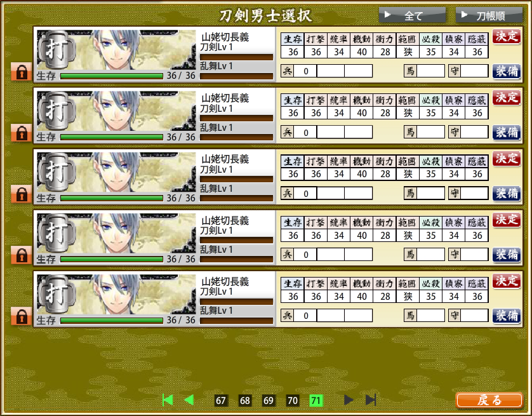Select page 69
This screenshot has width=532, height=416.
click(x=269, y=401)
